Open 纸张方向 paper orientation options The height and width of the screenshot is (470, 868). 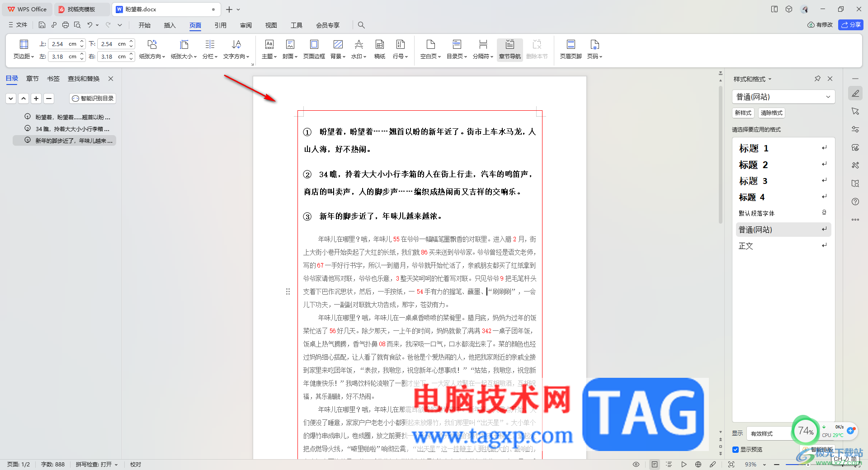click(x=152, y=49)
